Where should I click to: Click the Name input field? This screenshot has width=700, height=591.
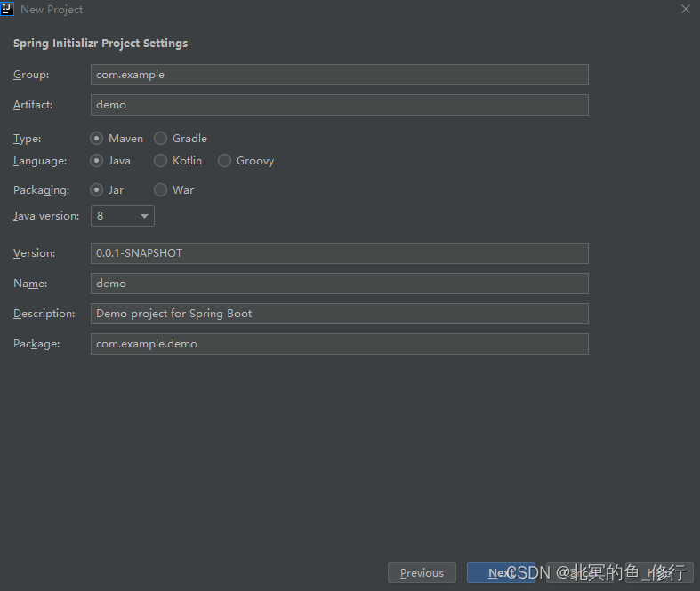tap(339, 284)
